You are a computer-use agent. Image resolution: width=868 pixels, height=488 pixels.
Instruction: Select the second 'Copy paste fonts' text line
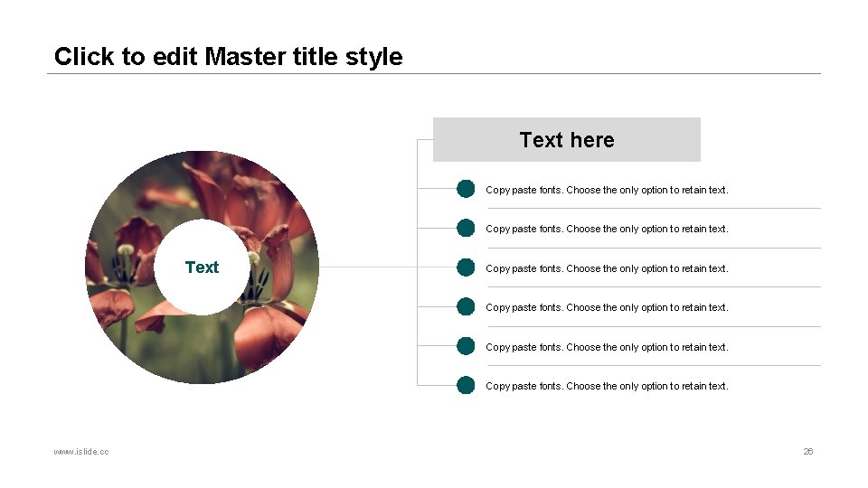click(x=607, y=229)
